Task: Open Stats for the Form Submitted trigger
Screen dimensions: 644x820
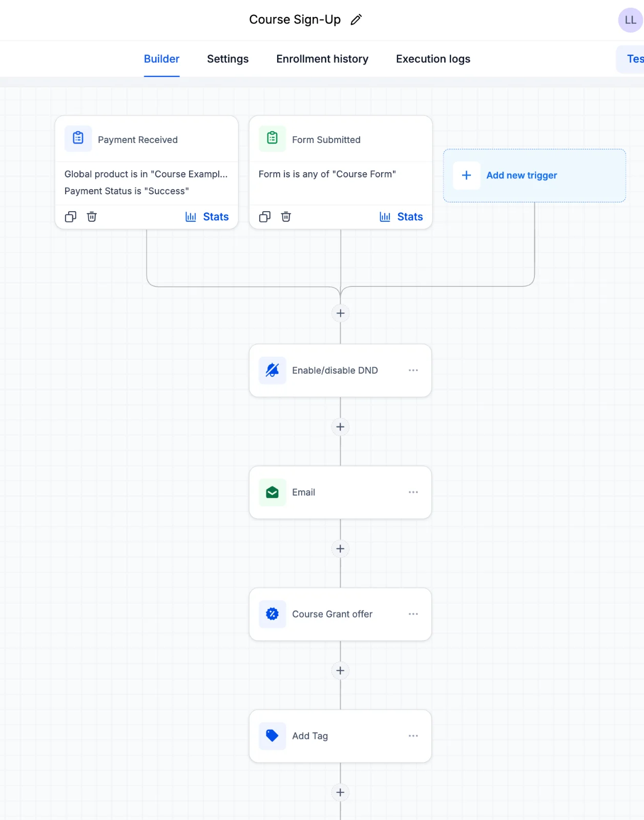Action: [x=401, y=217]
